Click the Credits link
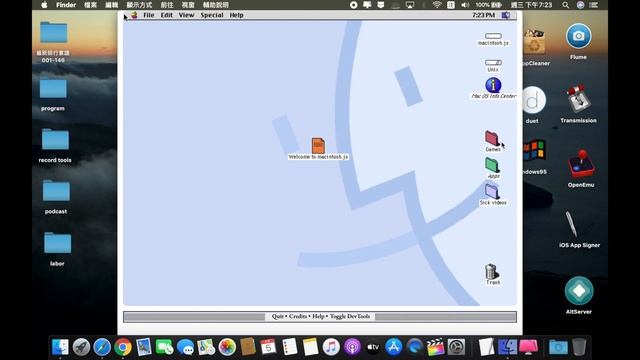 coord(298,316)
